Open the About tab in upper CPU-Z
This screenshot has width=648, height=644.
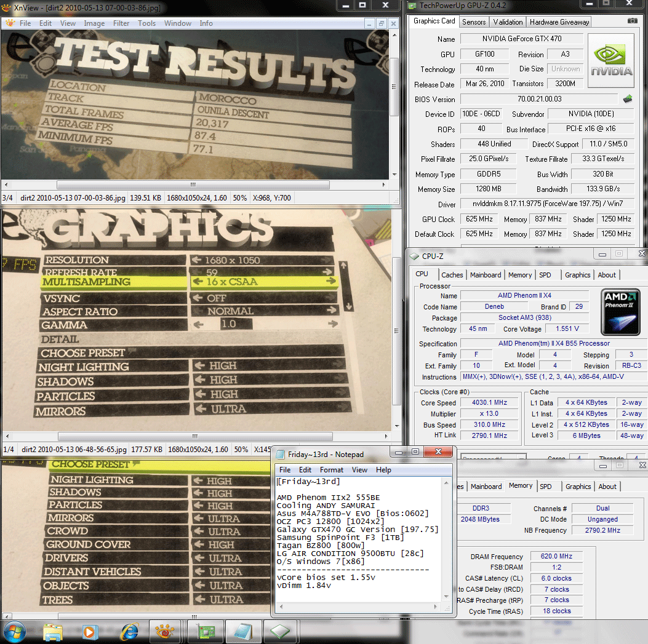(x=607, y=275)
